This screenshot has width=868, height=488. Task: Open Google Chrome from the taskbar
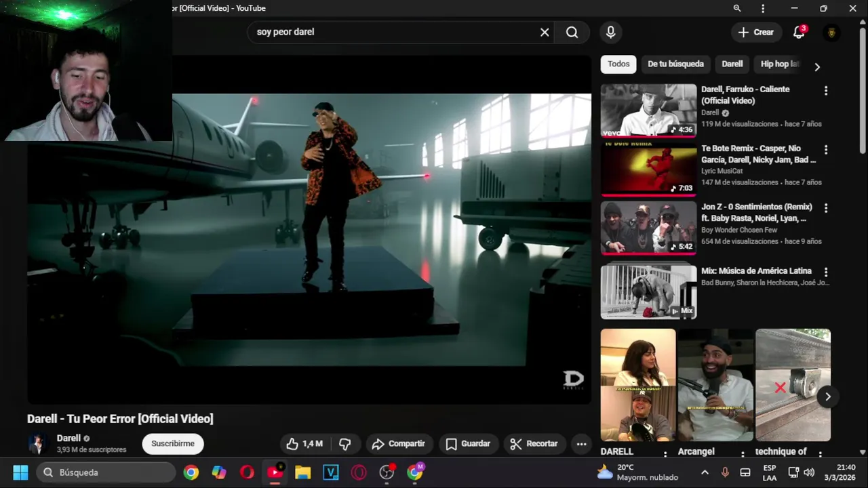point(191,472)
